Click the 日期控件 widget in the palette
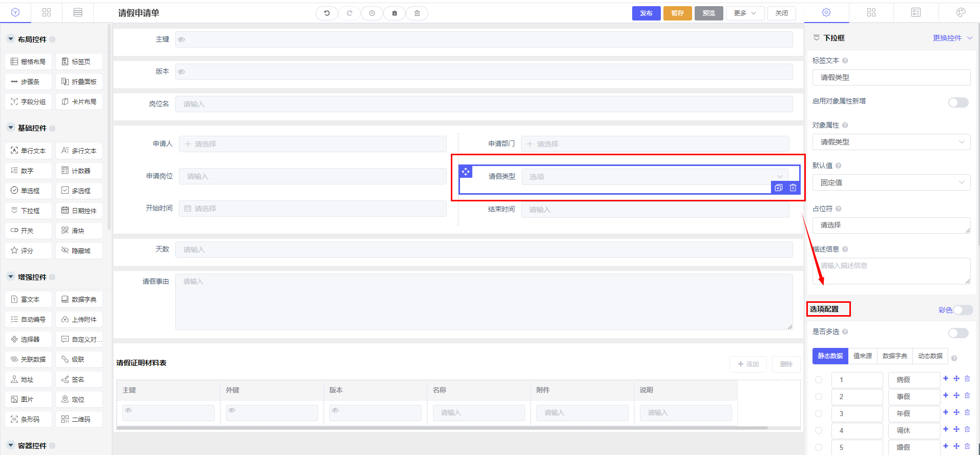Viewport: 980px width, 455px height. tap(79, 211)
